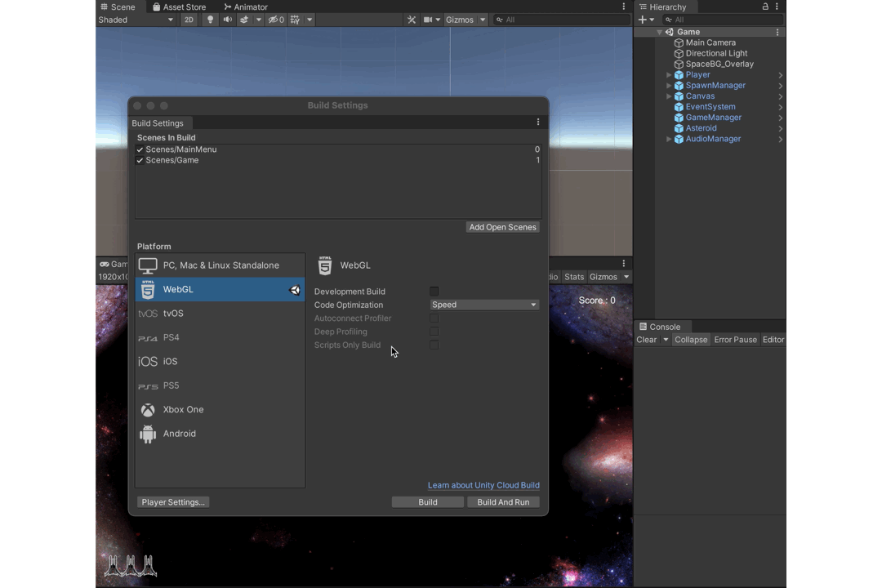Click the Build And Run button
The height and width of the screenshot is (588, 882).
(x=503, y=502)
